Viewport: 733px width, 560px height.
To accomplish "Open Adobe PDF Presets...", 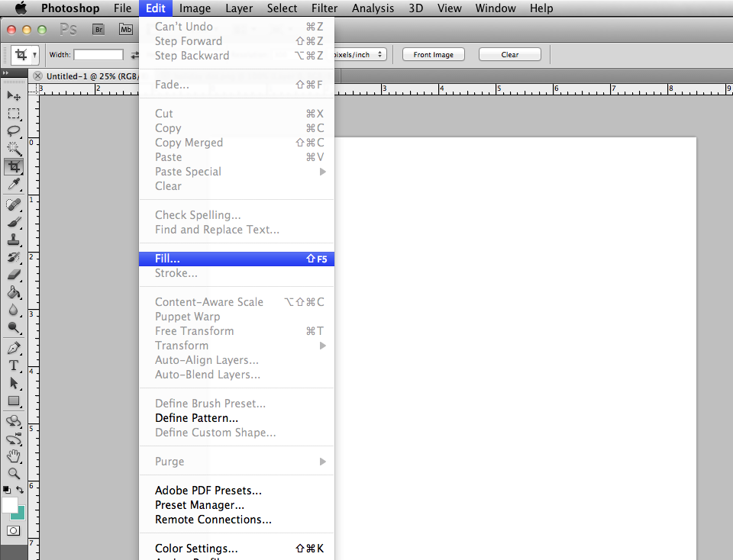I will pos(237,491).
